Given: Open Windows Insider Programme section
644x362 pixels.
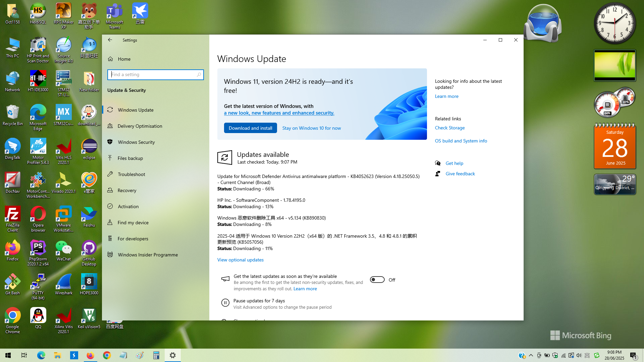Looking at the screenshot, I should point(156,255).
